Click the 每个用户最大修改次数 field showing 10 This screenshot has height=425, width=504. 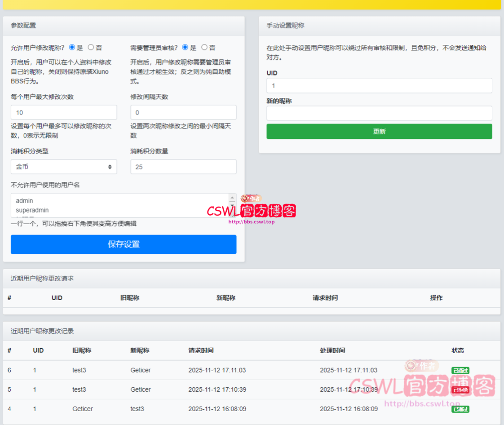[63, 112]
